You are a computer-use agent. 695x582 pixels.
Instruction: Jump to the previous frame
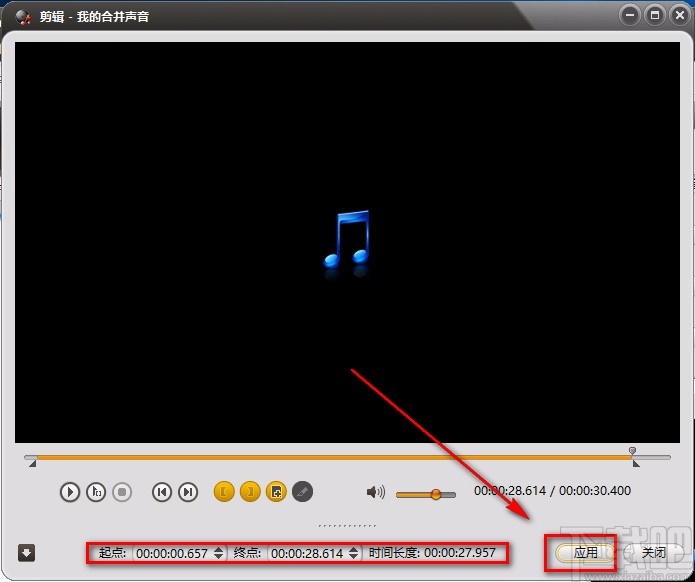coord(162,492)
